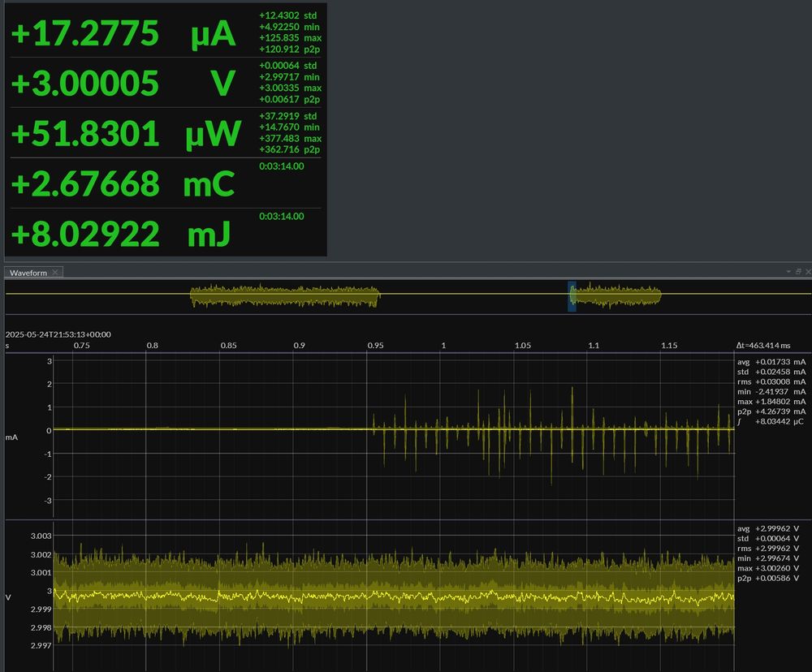The image size is (812, 672).
Task: Click the +2.67668 mC charge reading
Action: [x=123, y=183]
